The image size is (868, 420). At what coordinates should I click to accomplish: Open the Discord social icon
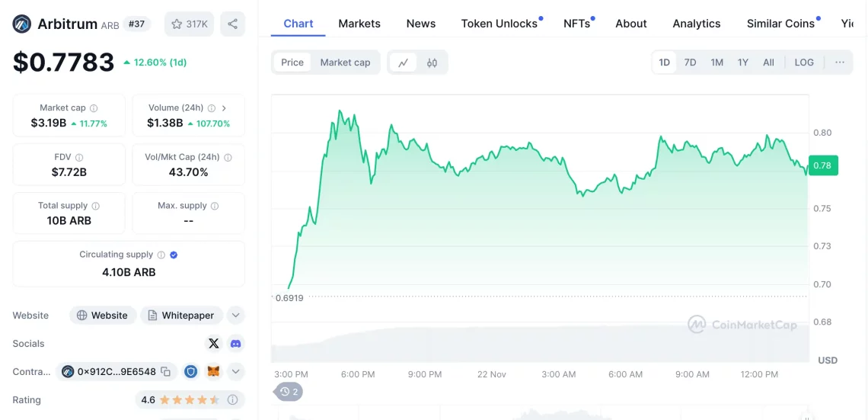(x=236, y=344)
